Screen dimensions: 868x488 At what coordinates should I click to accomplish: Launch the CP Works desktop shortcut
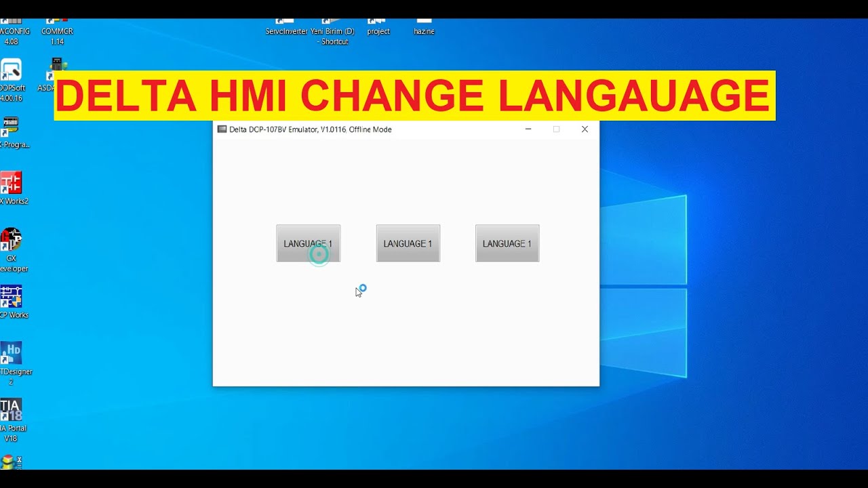pyautogui.click(x=12, y=302)
